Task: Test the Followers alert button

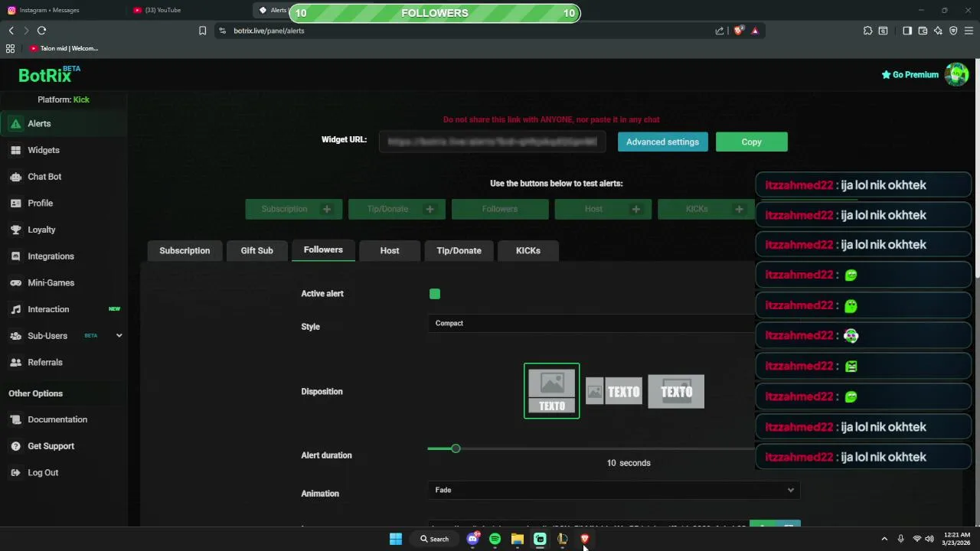Action: 499,209
